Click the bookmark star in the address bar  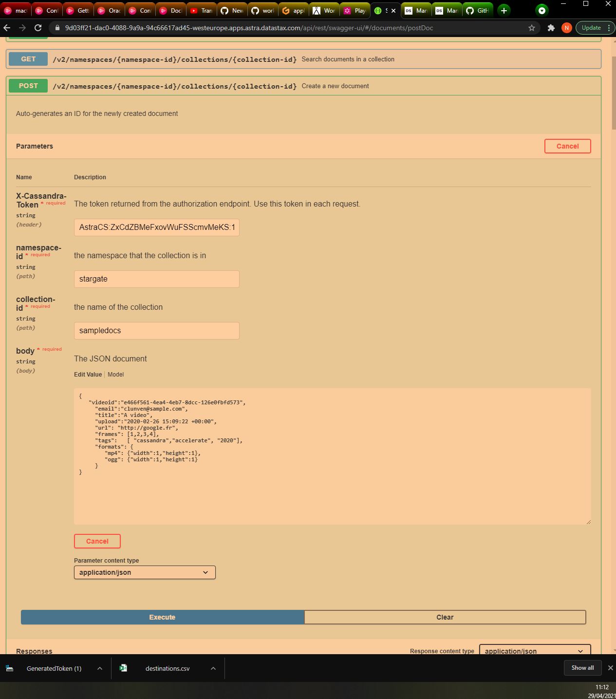click(531, 28)
